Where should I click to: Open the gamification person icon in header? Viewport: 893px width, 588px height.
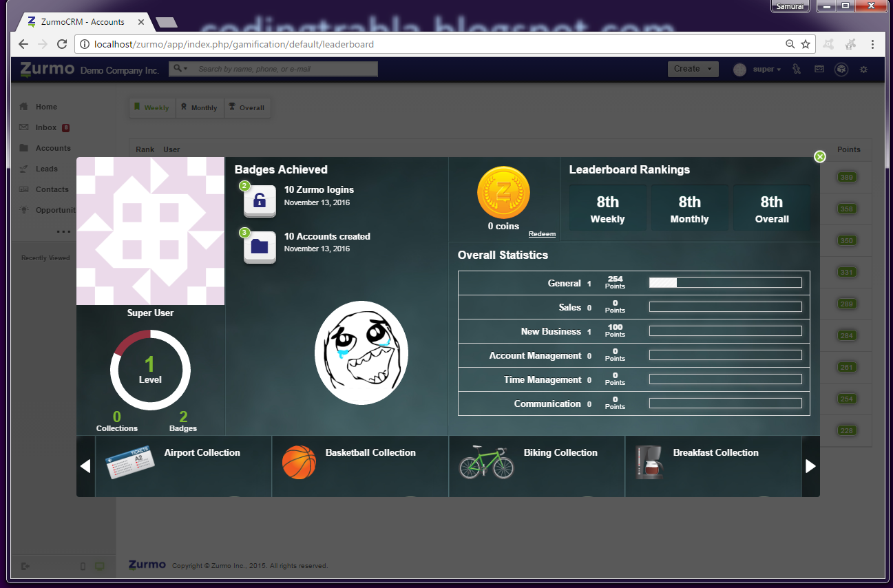pos(797,69)
